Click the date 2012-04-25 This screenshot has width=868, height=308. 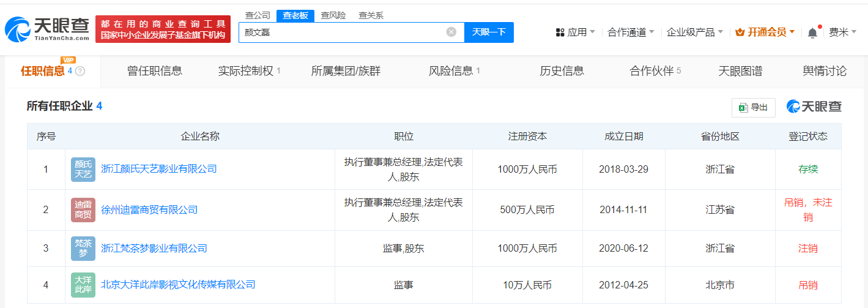624,285
